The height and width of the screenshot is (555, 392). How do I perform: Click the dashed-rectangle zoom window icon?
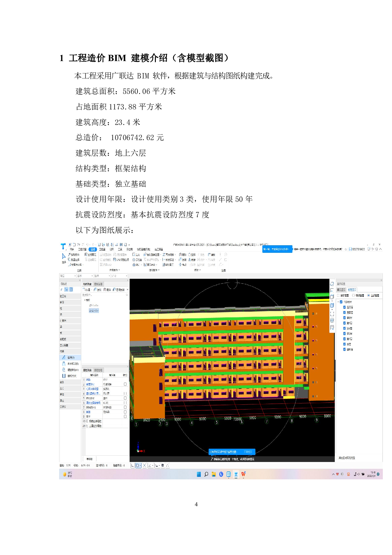(x=332, y=313)
